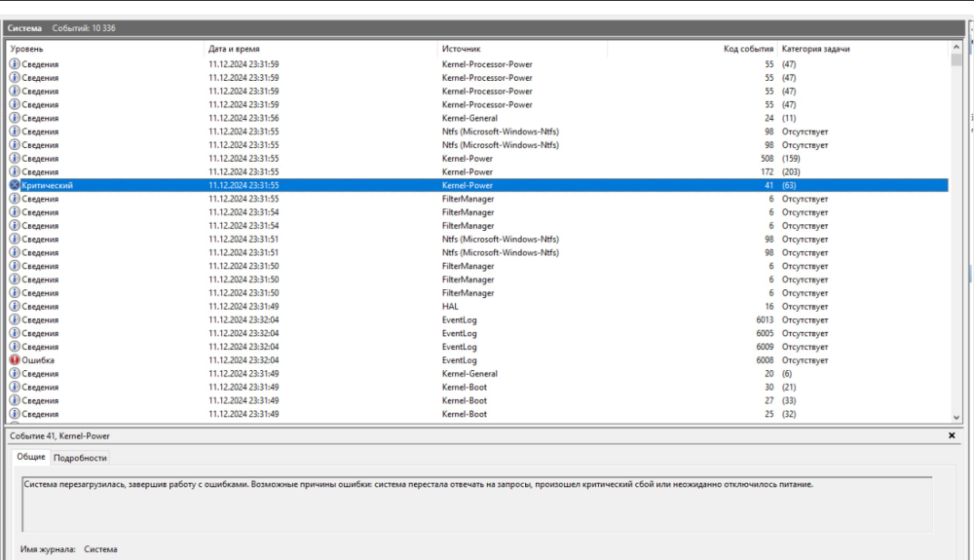974x560 pixels.
Task: Click info icon of Kernel-Power event 508
Action: pyautogui.click(x=15, y=159)
